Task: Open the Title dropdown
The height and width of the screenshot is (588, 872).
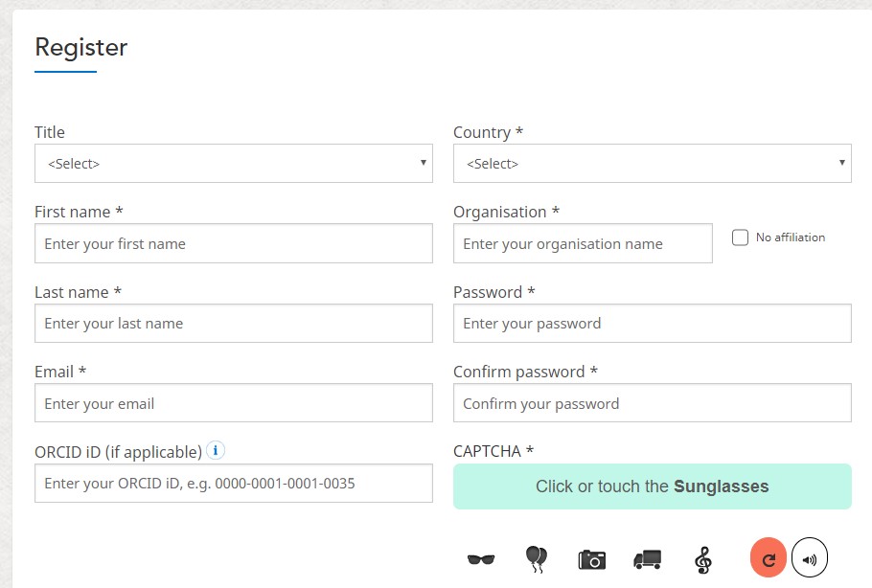Action: click(234, 164)
